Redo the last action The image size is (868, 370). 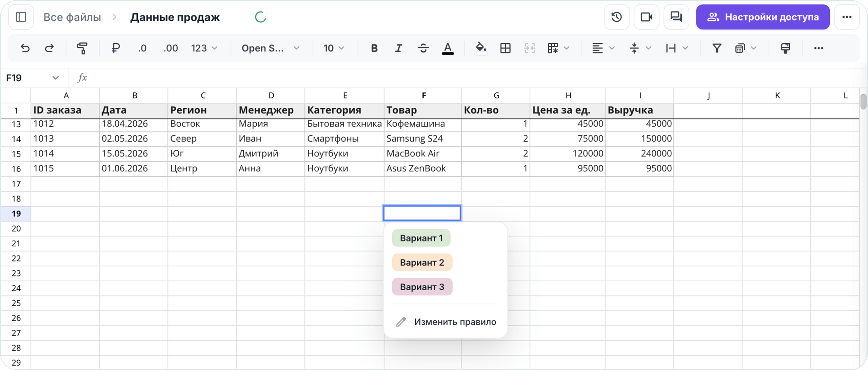[x=50, y=48]
